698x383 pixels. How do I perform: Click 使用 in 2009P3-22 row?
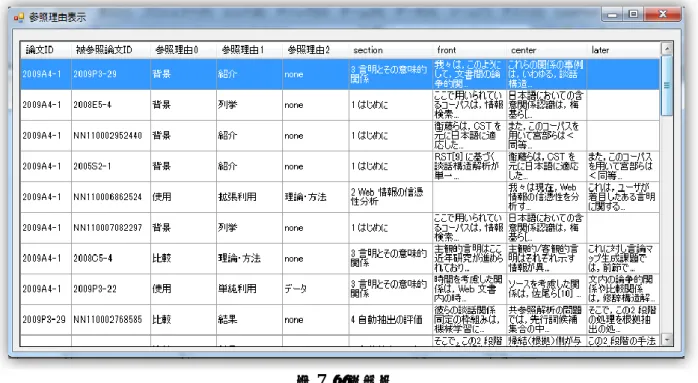pyautogui.click(x=183, y=289)
